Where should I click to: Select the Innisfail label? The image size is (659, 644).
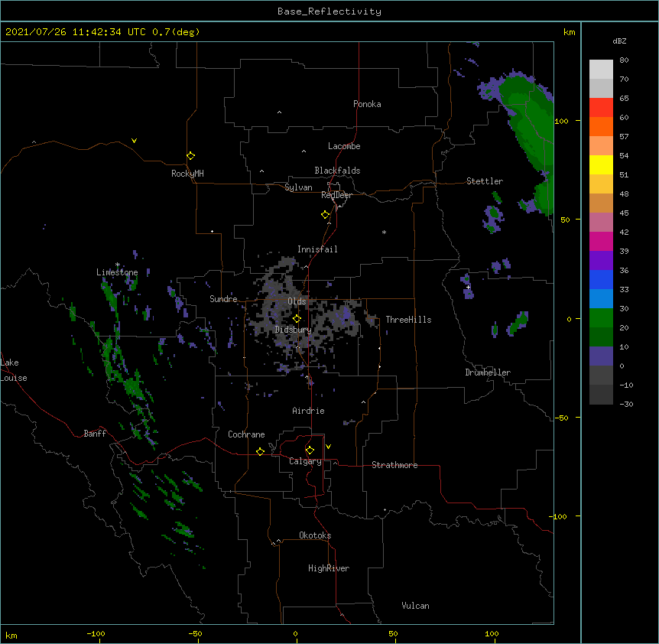click(x=317, y=249)
